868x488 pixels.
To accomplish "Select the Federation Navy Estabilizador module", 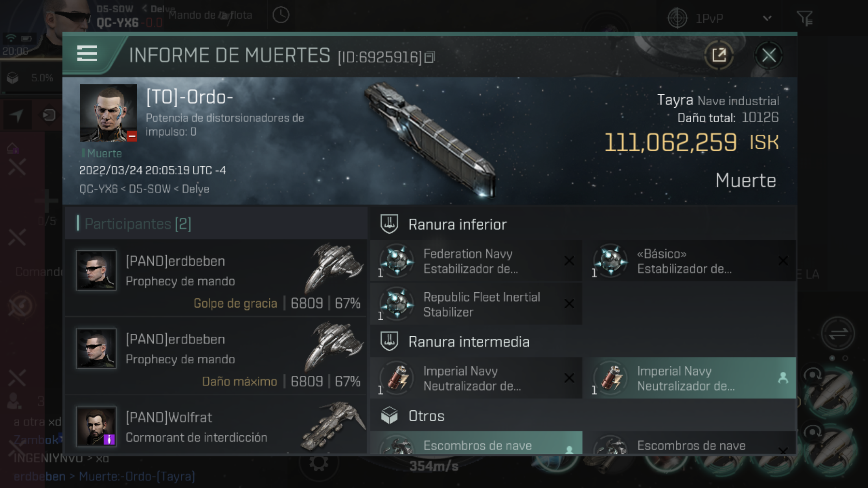I will click(x=476, y=261).
